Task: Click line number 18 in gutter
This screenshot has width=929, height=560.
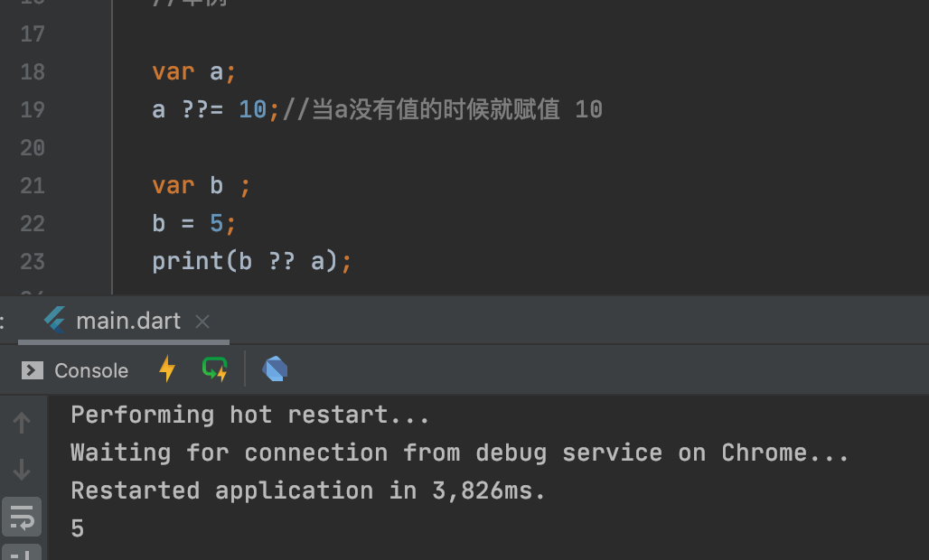Action: click(x=33, y=72)
